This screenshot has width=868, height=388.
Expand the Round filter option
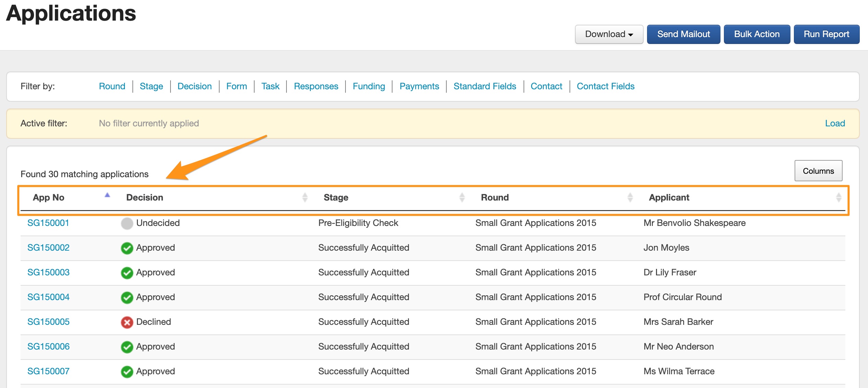[112, 86]
